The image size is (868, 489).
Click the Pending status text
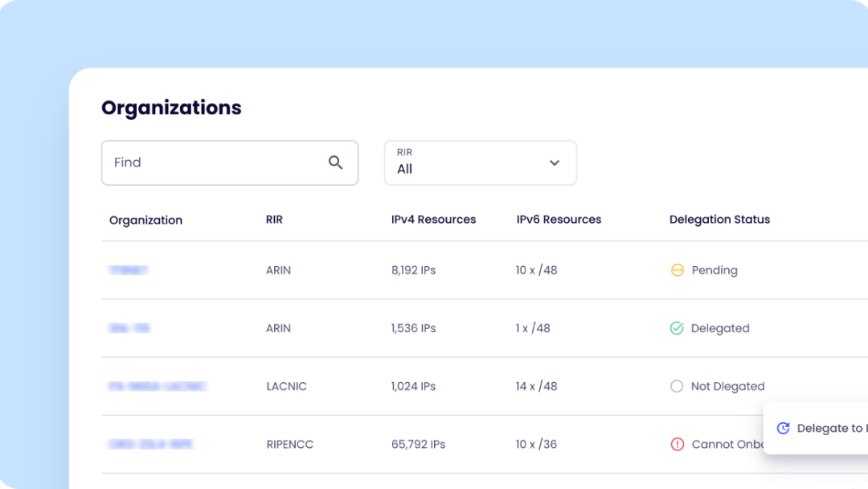[714, 270]
